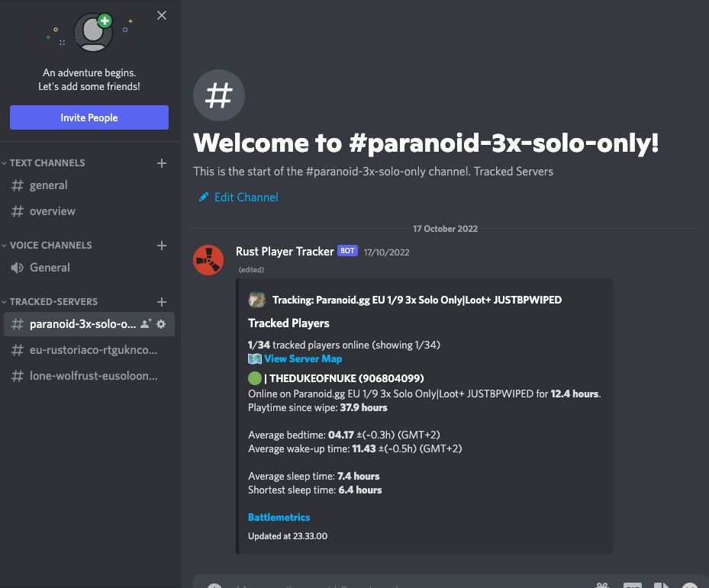Click the Tracking: Paranoid.gg embed title
The image size is (709, 588).
(417, 300)
